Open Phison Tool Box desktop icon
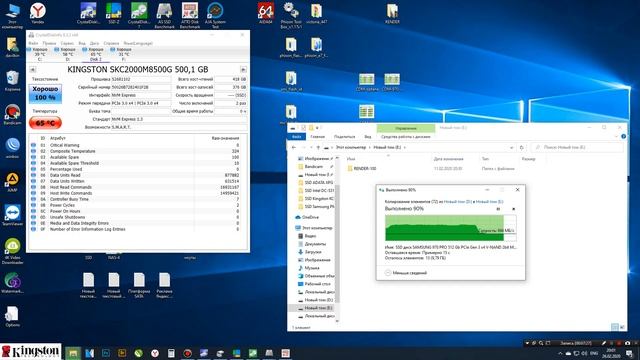 coord(291,16)
